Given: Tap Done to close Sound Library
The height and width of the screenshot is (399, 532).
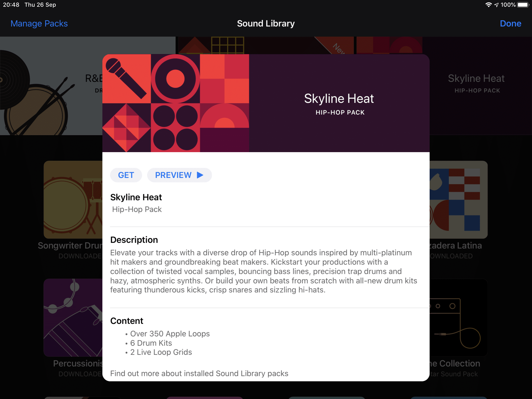Looking at the screenshot, I should (x=510, y=24).
